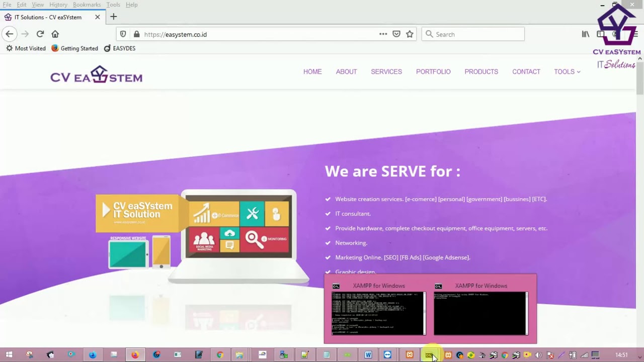Go to the HOME nav link
Viewport: 644px width, 362px height.
click(x=312, y=72)
